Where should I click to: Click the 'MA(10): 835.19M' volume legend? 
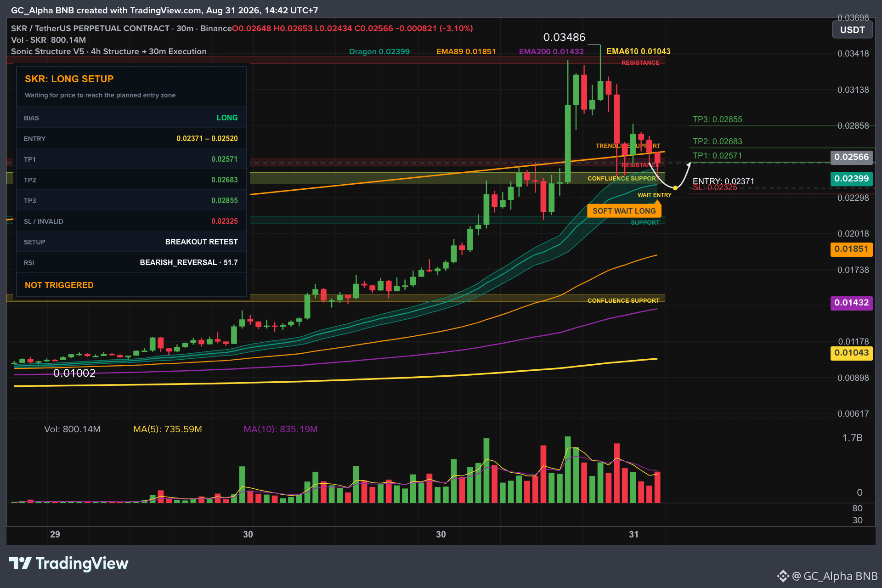(281, 429)
